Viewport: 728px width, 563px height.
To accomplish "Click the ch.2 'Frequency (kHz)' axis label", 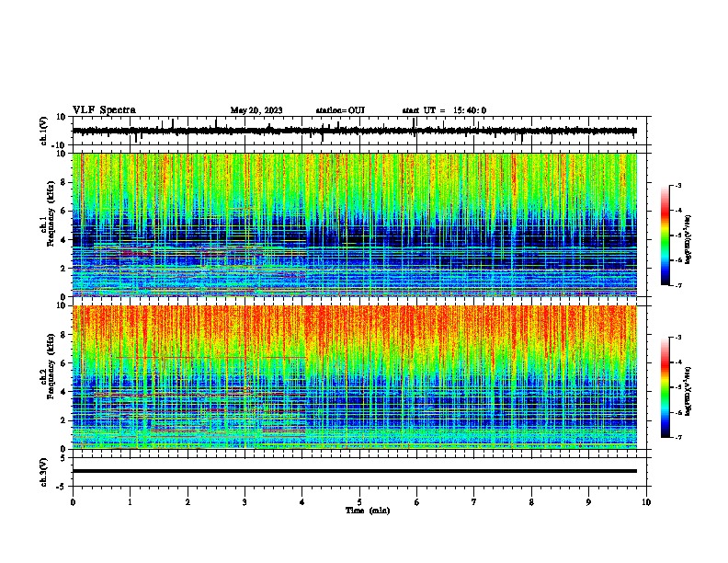I will tap(51, 366).
